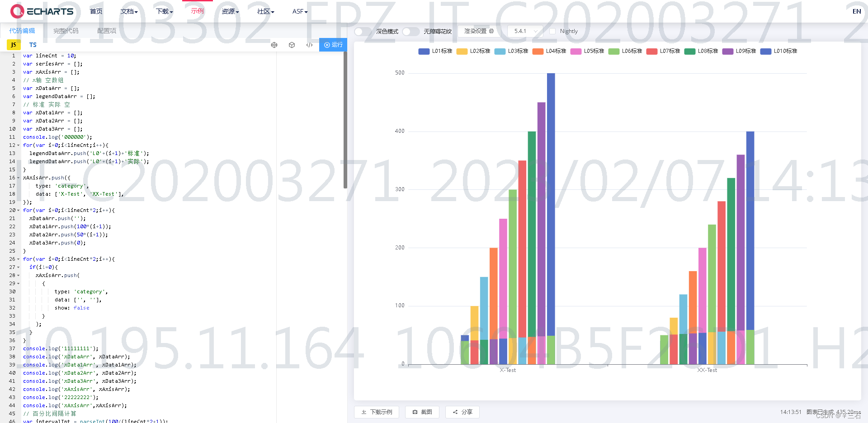
Task: Open the 5.4.1 version dropdown
Action: coord(524,31)
